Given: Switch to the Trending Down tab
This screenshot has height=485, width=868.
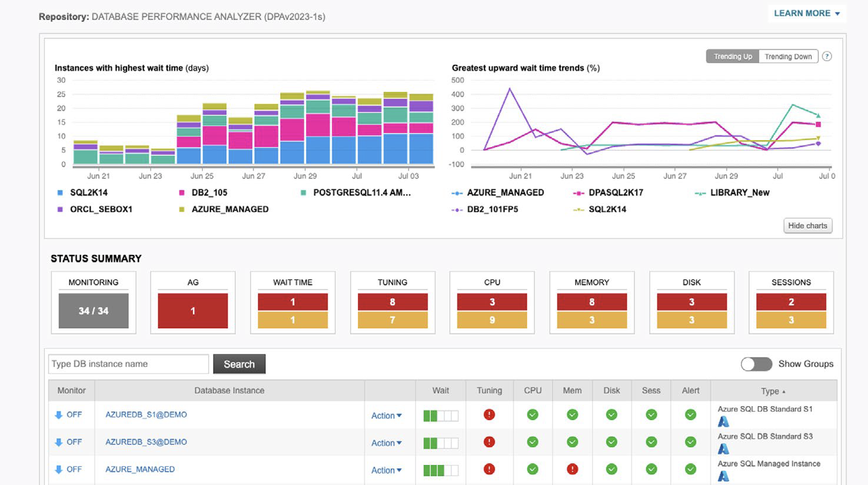Looking at the screenshot, I should tap(788, 57).
